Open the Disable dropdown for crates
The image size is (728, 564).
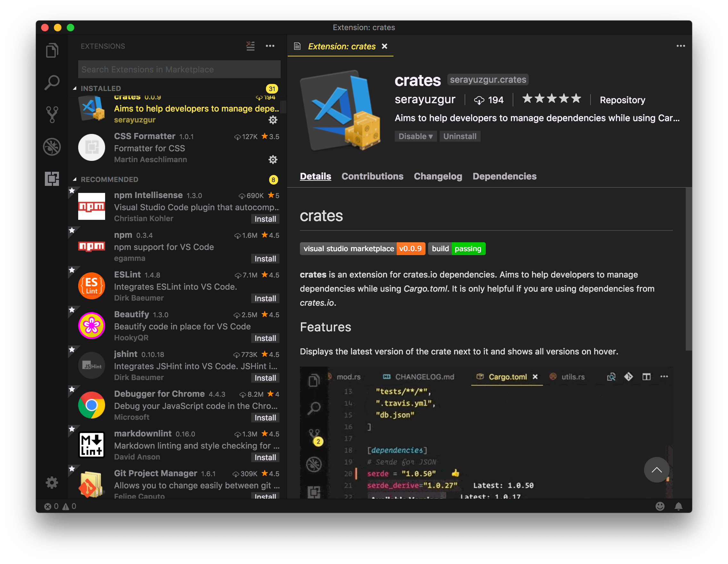pos(415,136)
